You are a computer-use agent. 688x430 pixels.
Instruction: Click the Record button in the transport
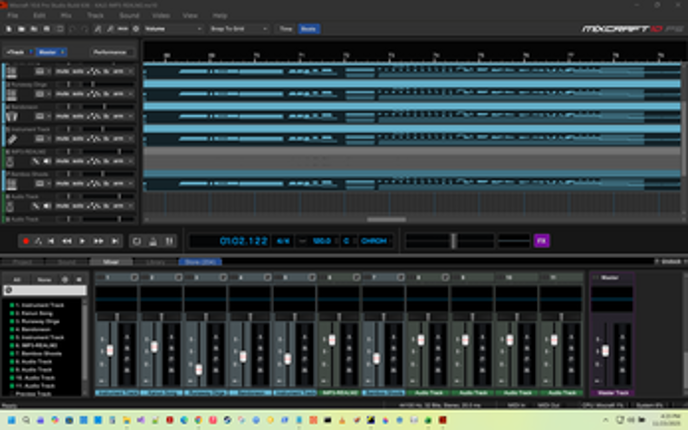(26, 241)
